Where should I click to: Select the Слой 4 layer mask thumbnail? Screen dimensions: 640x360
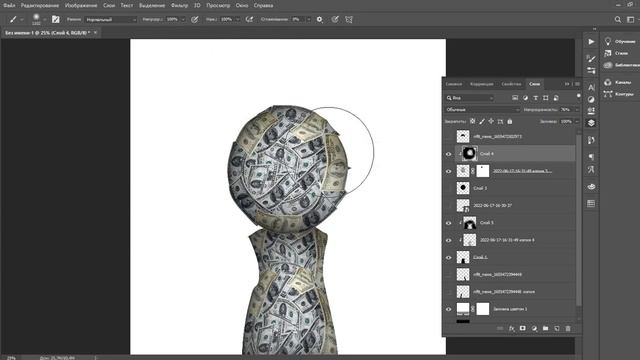469,153
